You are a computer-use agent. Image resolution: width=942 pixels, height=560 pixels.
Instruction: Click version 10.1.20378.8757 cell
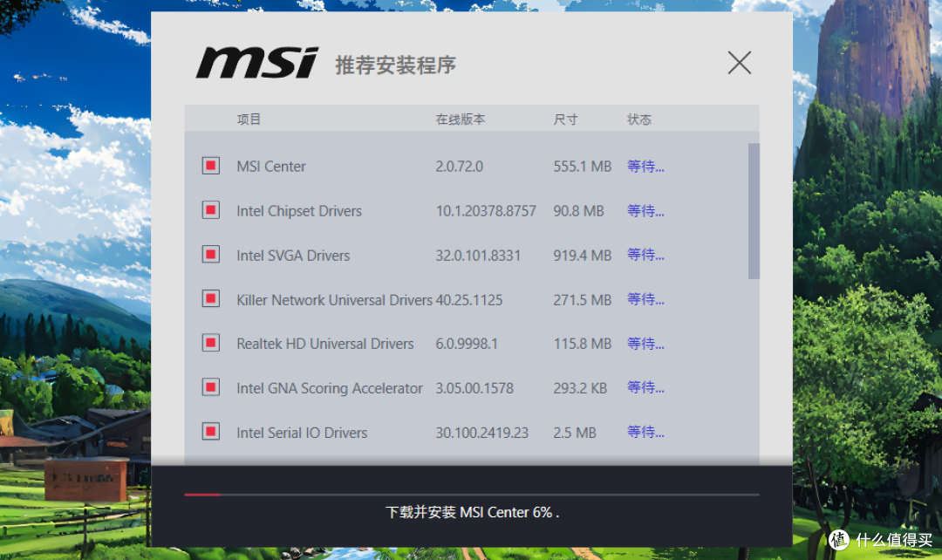click(x=486, y=211)
